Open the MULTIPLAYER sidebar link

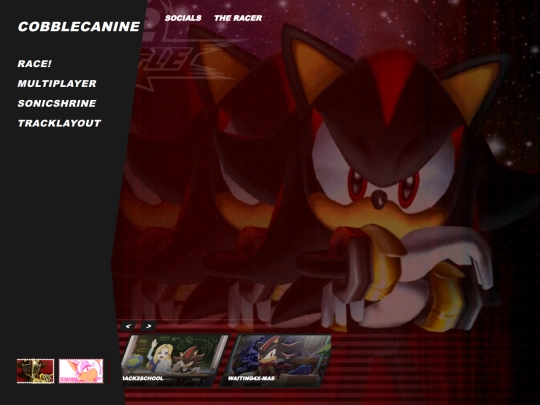57,84
